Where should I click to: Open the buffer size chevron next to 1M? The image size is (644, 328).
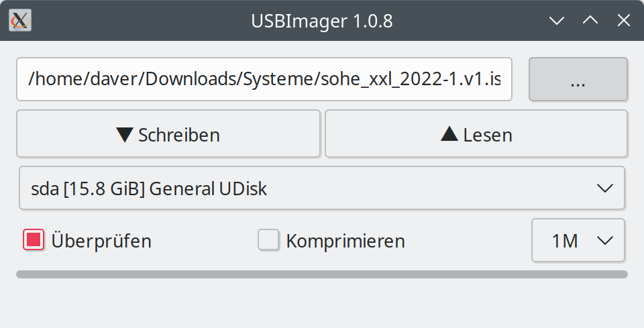click(x=604, y=240)
